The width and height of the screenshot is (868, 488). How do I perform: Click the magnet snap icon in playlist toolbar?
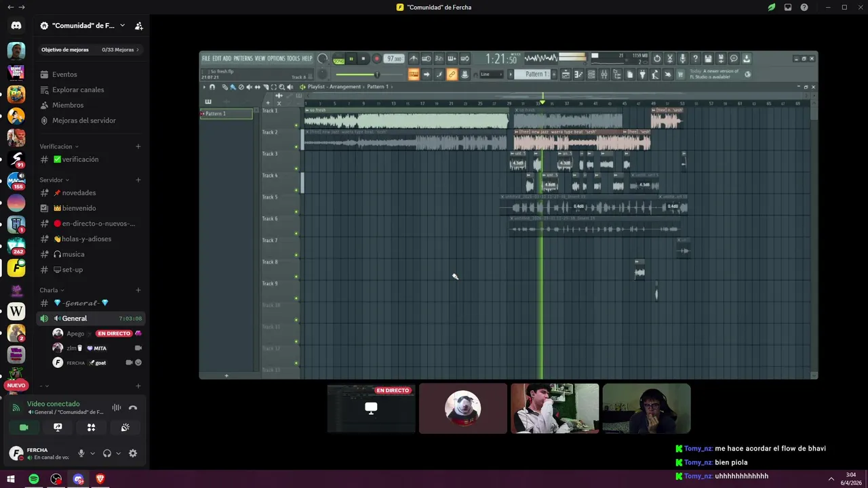point(212,87)
